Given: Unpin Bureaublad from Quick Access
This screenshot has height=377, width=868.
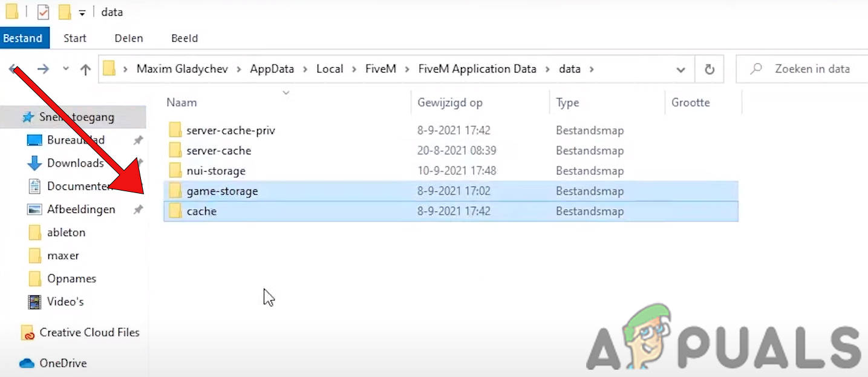Looking at the screenshot, I should (138, 140).
